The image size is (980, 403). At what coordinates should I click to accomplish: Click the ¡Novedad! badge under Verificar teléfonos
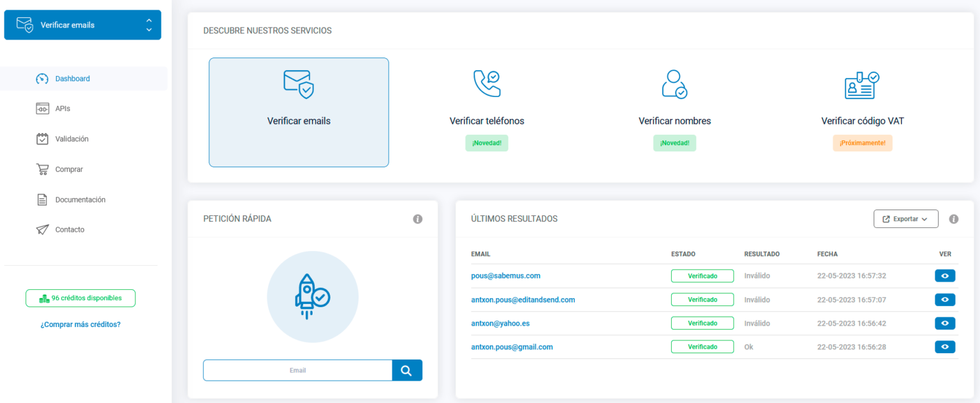pos(487,143)
